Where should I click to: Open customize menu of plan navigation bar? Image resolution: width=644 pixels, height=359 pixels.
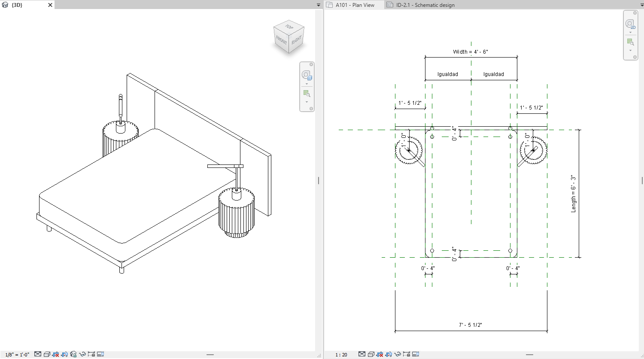[635, 57]
